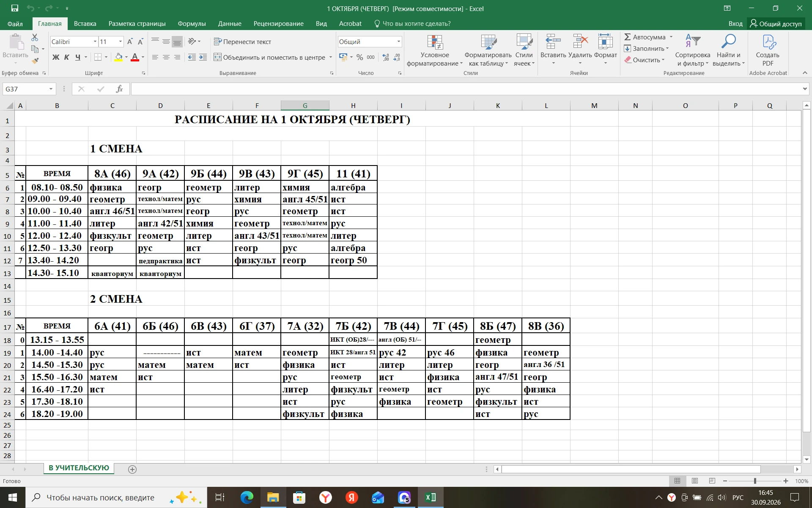Click the Increase Font Size icon
The height and width of the screenshot is (508, 812).
coord(130,41)
